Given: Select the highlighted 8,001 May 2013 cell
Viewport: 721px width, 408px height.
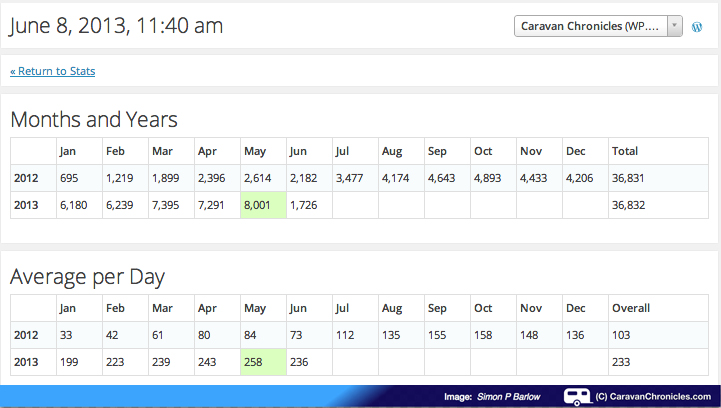Looking at the screenshot, I should [x=263, y=204].
